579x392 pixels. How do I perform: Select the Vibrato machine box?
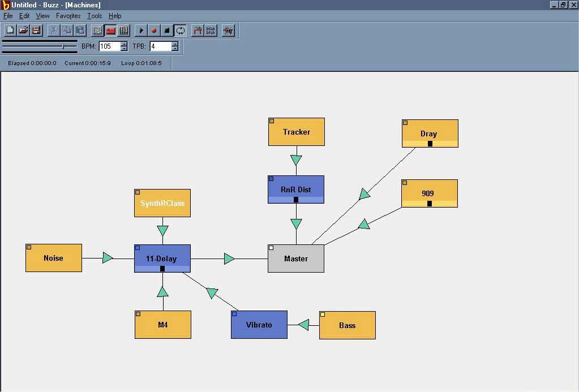coord(259,325)
